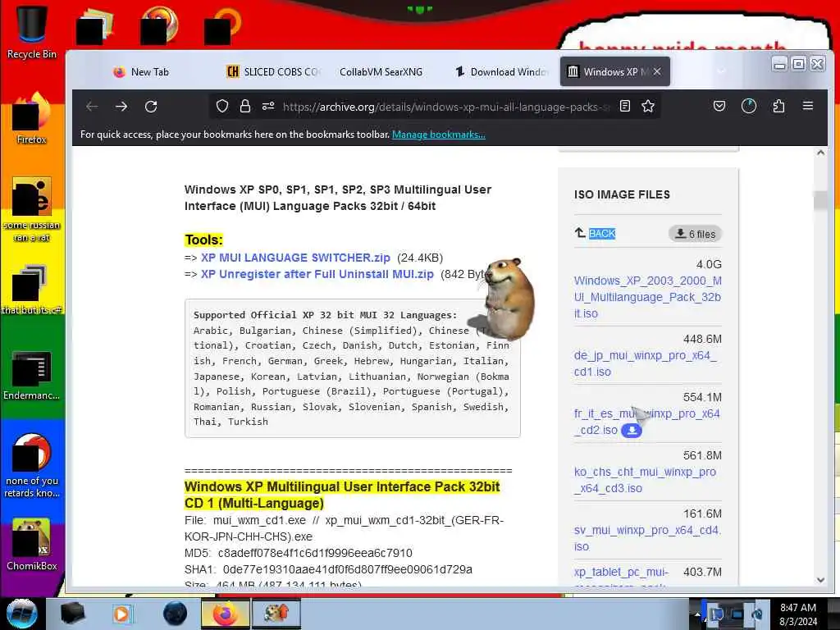Image resolution: width=840 pixels, height=630 pixels.
Task: Download de_jp_mui_winxp_pro_x64_cd1.iso
Action: [645, 363]
